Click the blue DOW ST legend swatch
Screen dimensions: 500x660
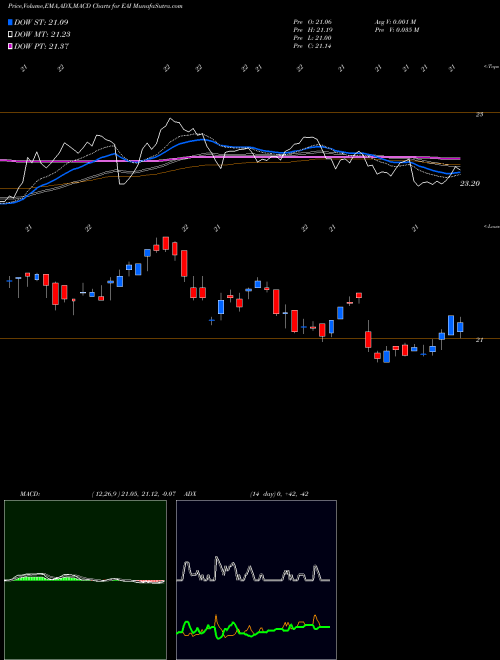10,22
